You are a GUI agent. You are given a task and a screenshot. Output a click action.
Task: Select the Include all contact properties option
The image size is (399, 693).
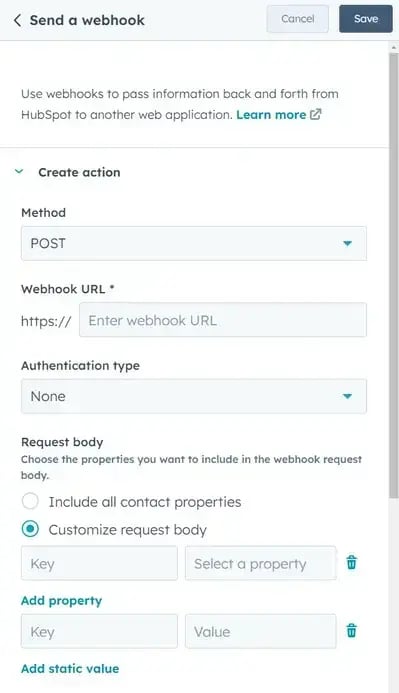click(x=30, y=502)
